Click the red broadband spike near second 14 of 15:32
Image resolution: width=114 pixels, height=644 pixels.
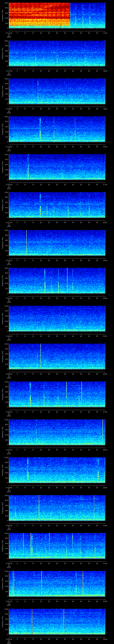click(32, 621)
